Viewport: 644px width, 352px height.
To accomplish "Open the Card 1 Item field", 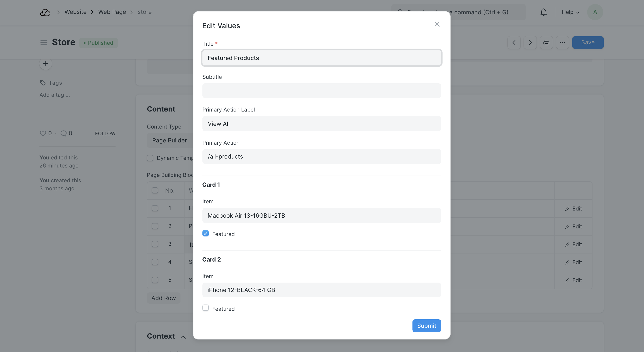I will point(322,215).
